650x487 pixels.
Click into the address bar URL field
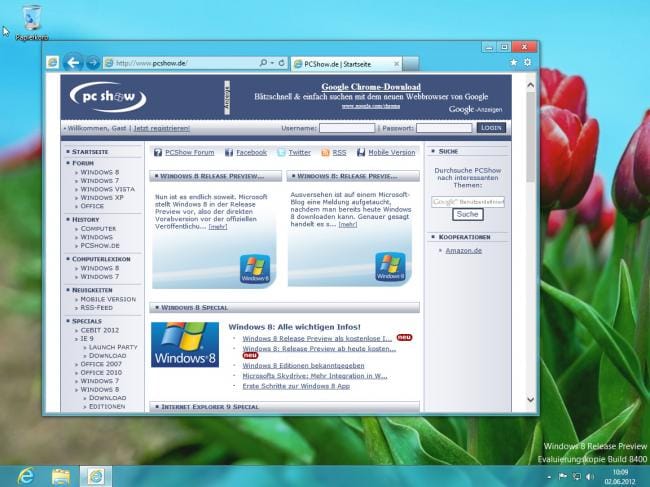[x=181, y=63]
